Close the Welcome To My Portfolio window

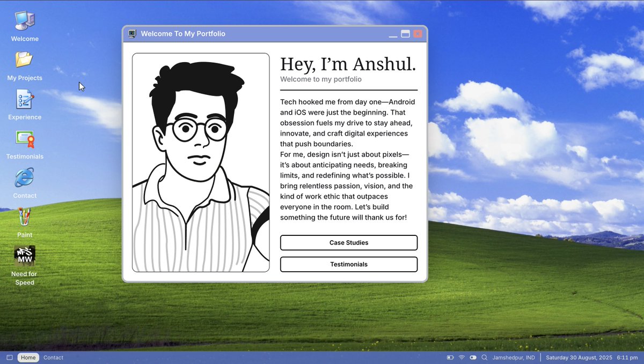(x=418, y=34)
